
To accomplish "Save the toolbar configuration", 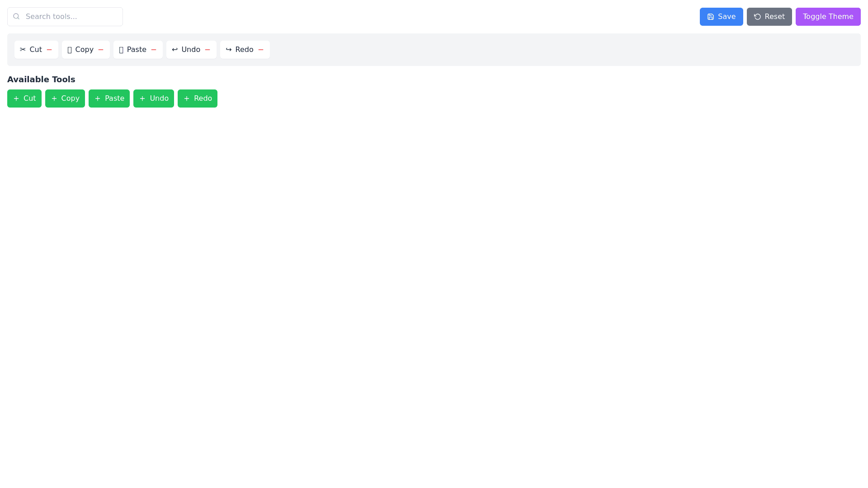I will pyautogui.click(x=721, y=17).
